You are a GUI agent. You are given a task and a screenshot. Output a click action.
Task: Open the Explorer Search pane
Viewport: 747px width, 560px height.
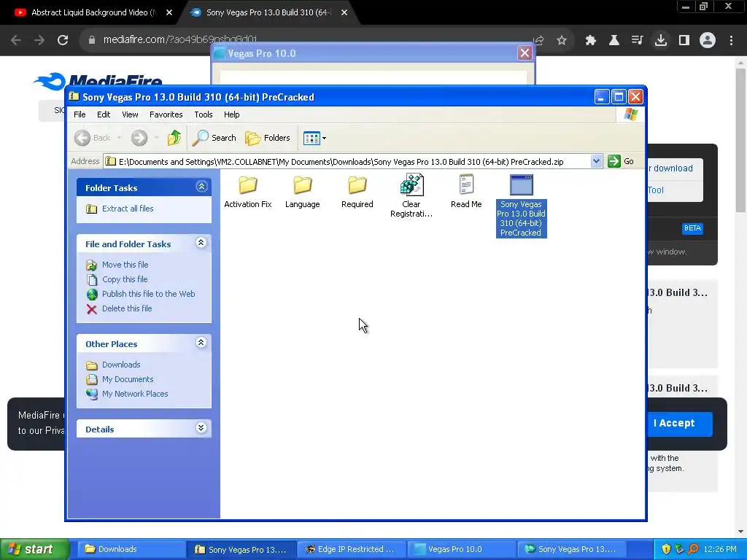tap(214, 138)
